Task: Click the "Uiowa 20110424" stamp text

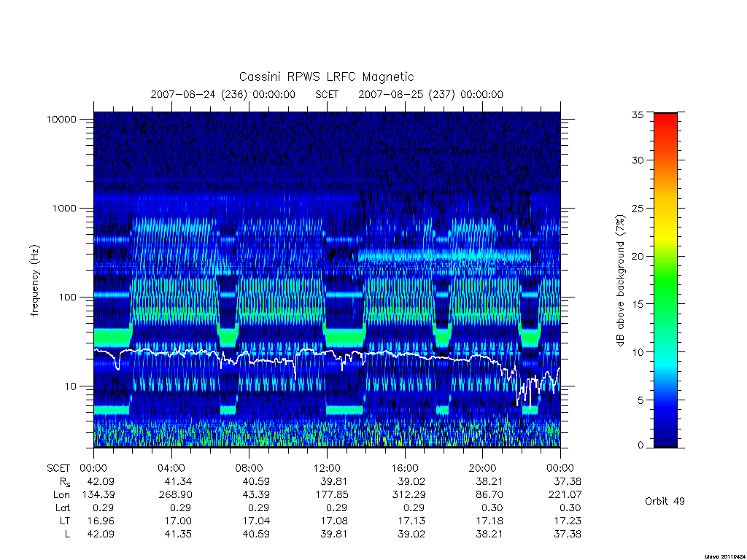Action: 726,556
